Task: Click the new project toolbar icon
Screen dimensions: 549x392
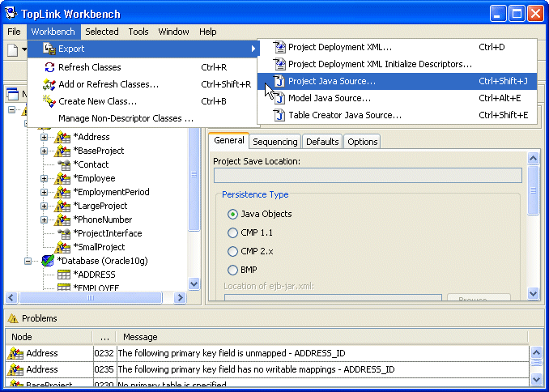Action: click(x=13, y=49)
